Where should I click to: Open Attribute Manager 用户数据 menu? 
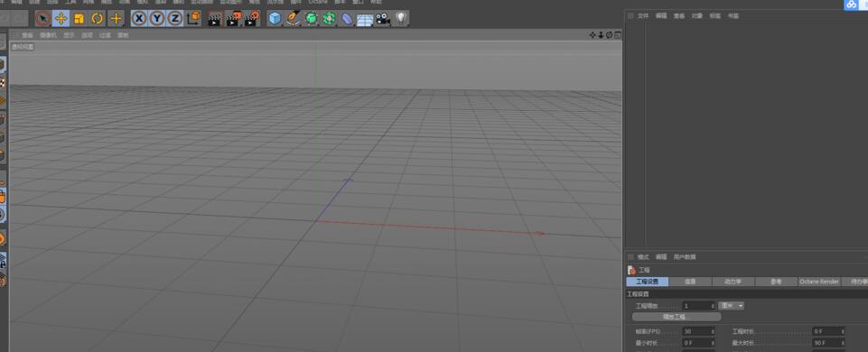pyautogui.click(x=685, y=257)
